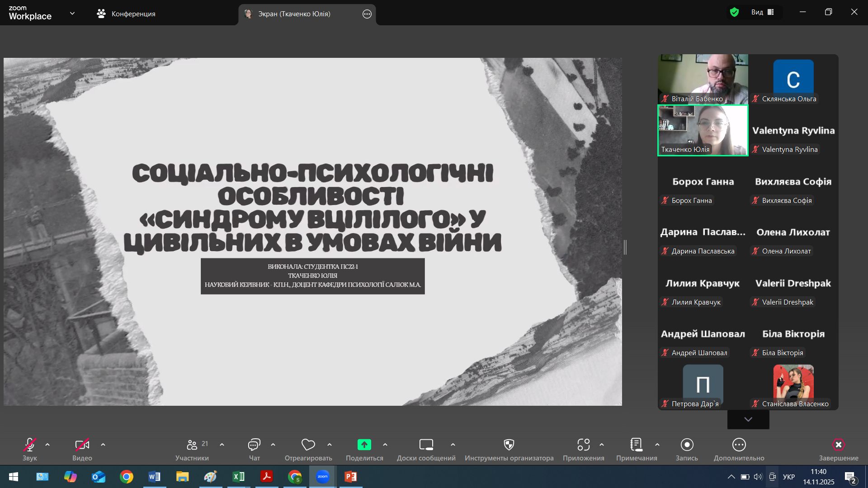
Task: Click the green Share screen icon
Action: click(x=364, y=445)
